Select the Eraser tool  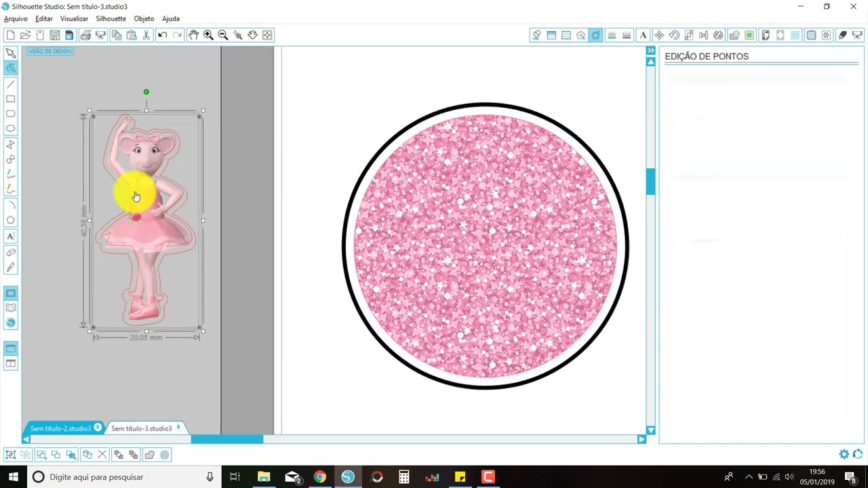[11, 252]
